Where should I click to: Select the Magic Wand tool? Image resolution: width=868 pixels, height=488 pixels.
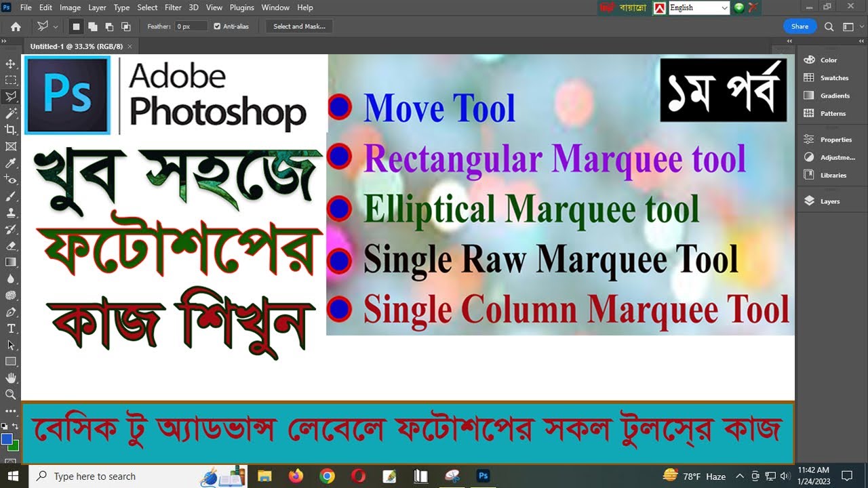coord(11,113)
